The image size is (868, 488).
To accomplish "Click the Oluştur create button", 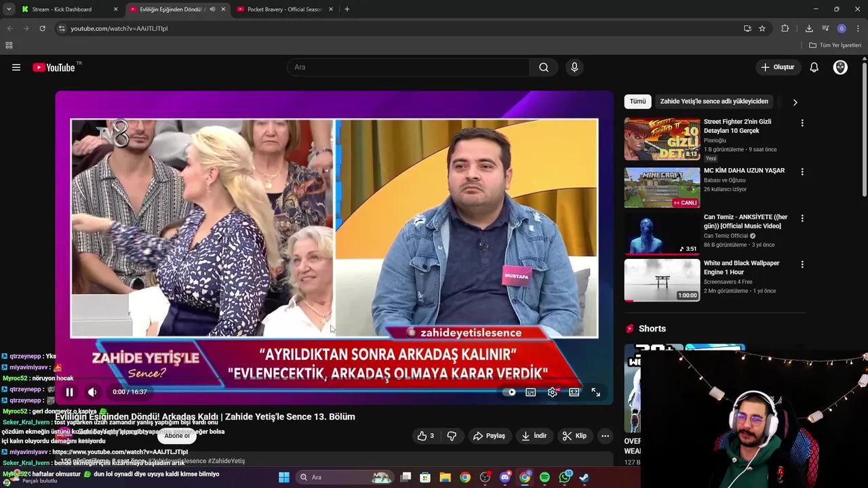I will (x=778, y=67).
